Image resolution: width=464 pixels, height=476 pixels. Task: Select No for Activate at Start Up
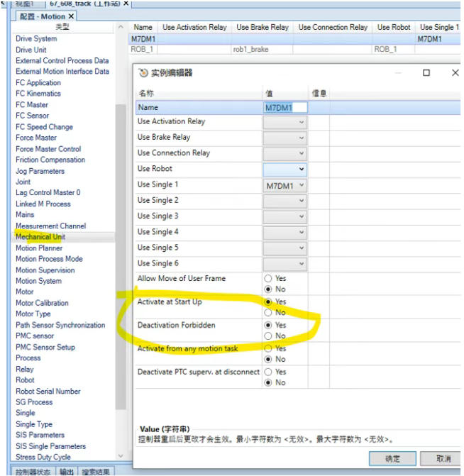(x=268, y=312)
